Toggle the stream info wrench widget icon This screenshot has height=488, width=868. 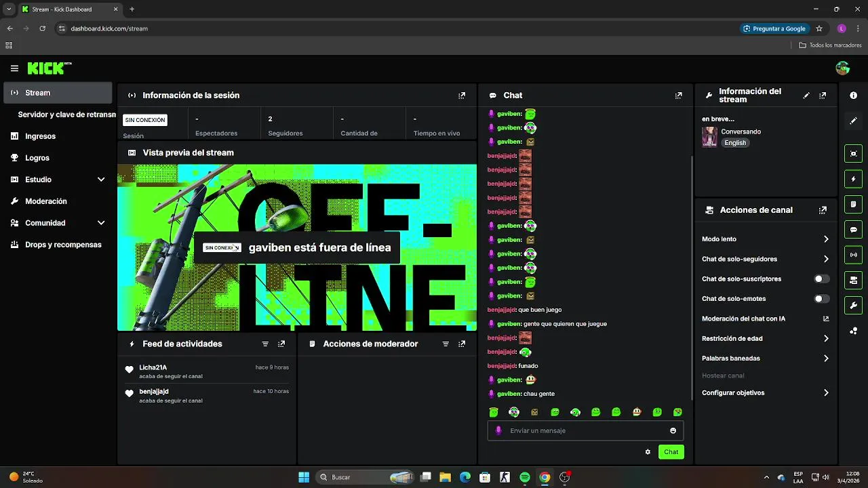pos(854,305)
